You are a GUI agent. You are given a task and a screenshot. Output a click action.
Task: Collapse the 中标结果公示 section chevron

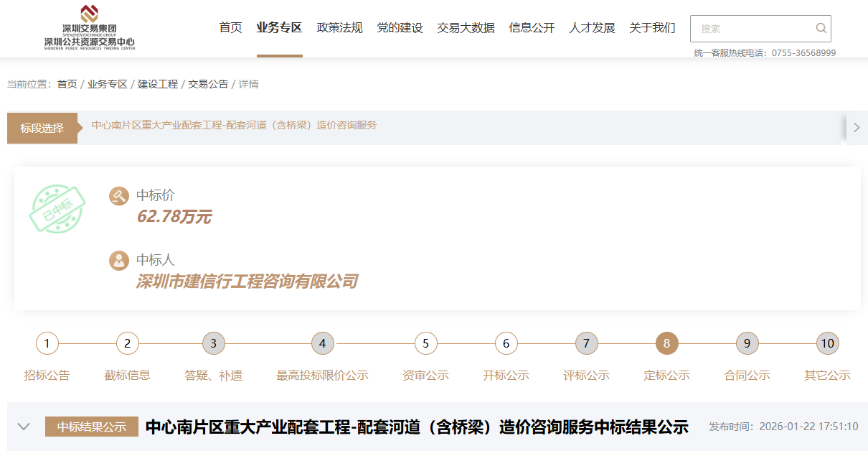pyautogui.click(x=24, y=427)
